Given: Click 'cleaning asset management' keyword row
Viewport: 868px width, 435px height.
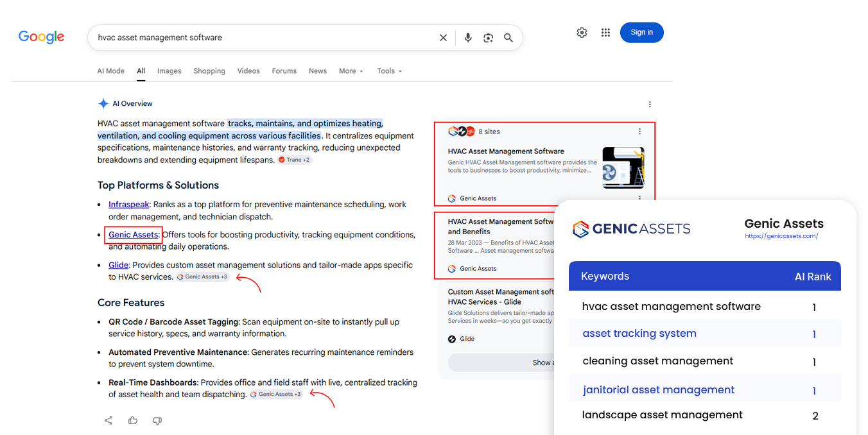Looking at the screenshot, I should click(705, 361).
